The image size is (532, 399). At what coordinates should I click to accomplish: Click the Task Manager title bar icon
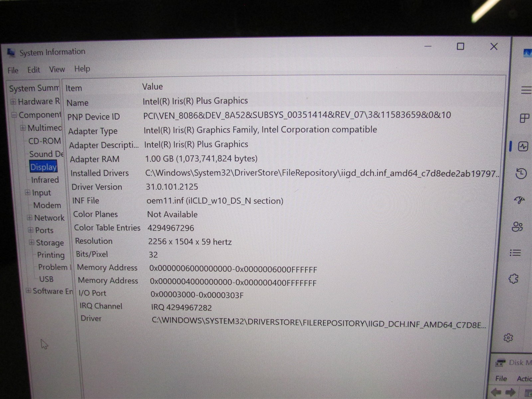pyautogui.click(x=528, y=53)
